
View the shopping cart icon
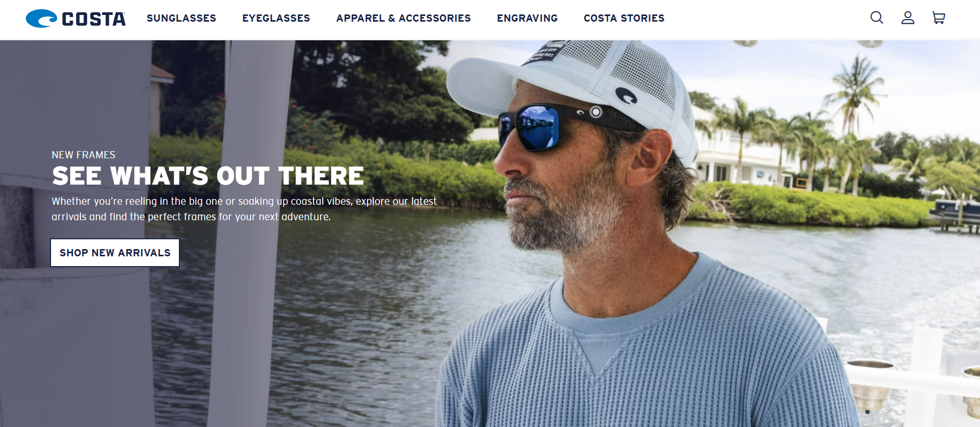click(x=938, y=18)
